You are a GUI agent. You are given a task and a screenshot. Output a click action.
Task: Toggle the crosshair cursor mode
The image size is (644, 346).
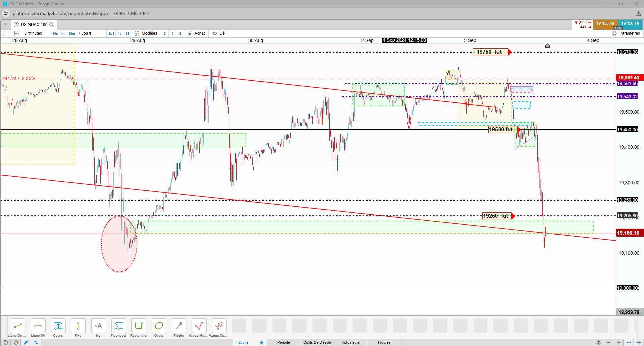(x=629, y=342)
